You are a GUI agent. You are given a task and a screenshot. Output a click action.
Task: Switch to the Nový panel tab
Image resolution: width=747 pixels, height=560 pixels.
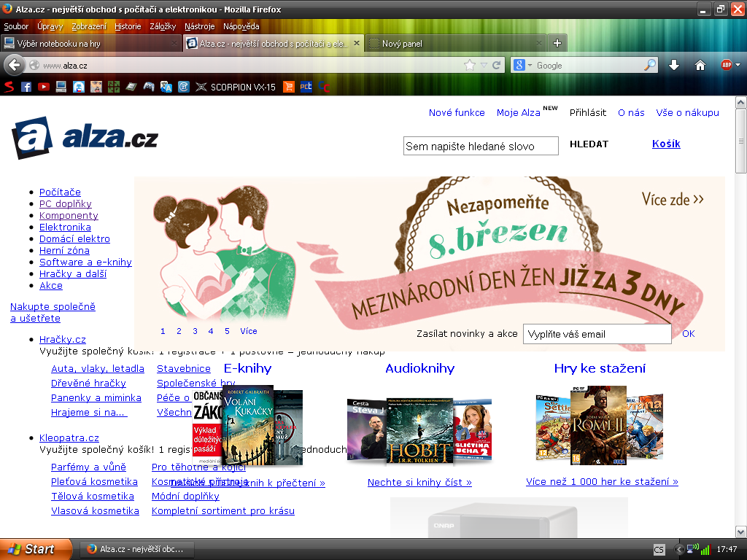pos(456,43)
